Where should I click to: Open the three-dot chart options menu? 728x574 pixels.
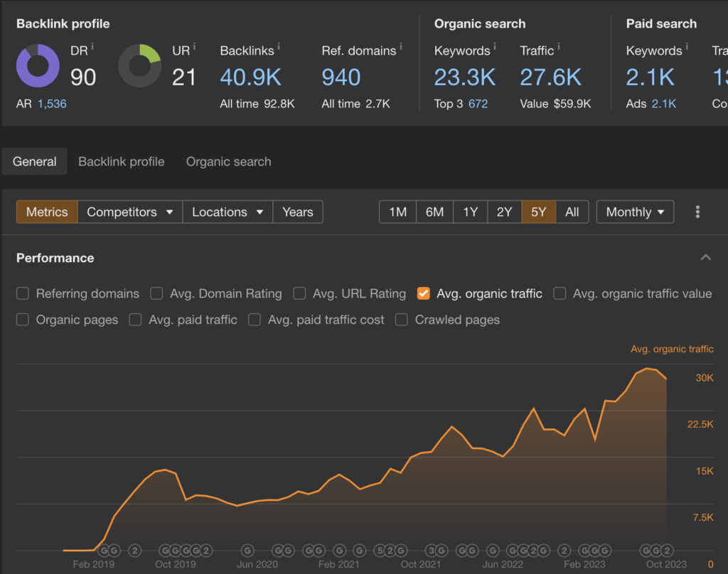pos(697,212)
